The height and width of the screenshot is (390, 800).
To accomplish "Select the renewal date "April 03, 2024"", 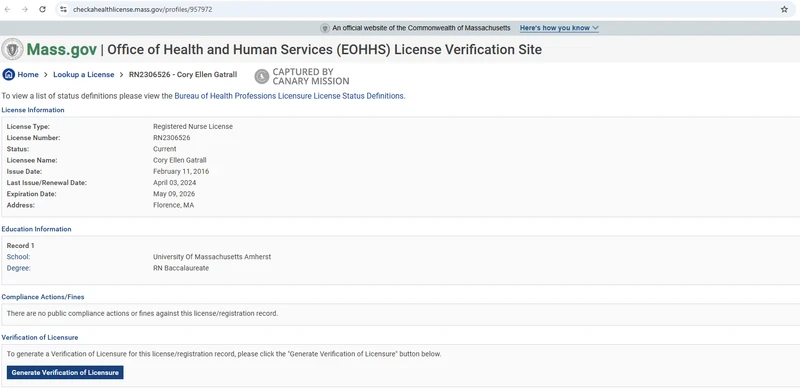I will point(174,183).
